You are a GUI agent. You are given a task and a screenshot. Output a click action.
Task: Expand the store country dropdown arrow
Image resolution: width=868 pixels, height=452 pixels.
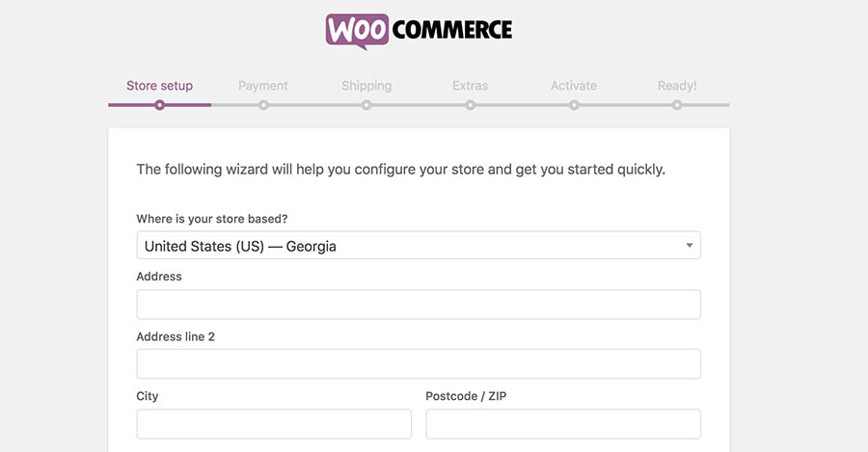click(689, 246)
